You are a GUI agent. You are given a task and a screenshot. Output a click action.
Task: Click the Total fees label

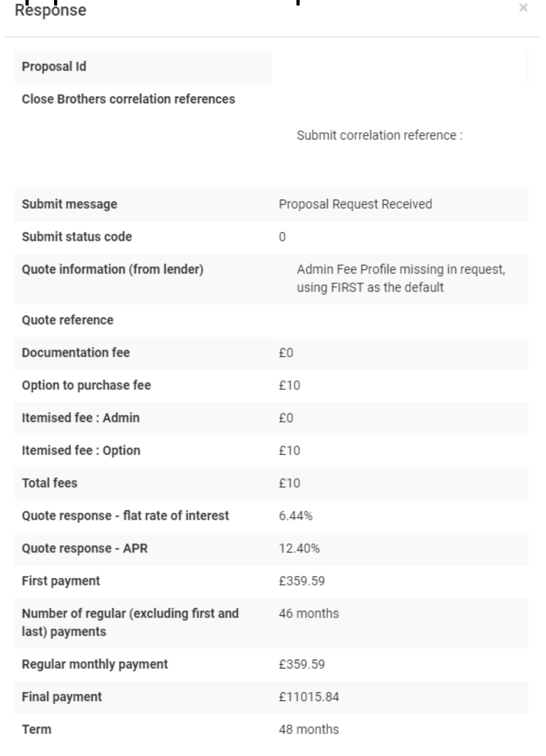coord(49,483)
